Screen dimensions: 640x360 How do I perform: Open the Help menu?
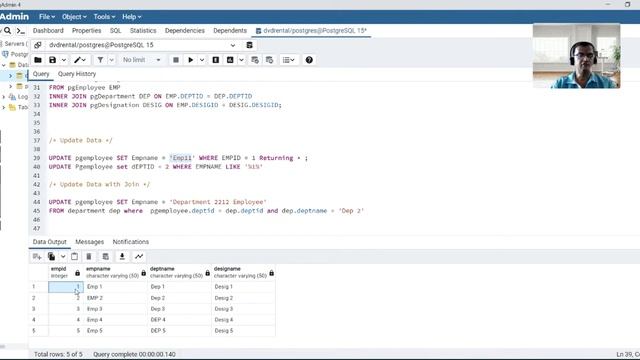click(131, 17)
